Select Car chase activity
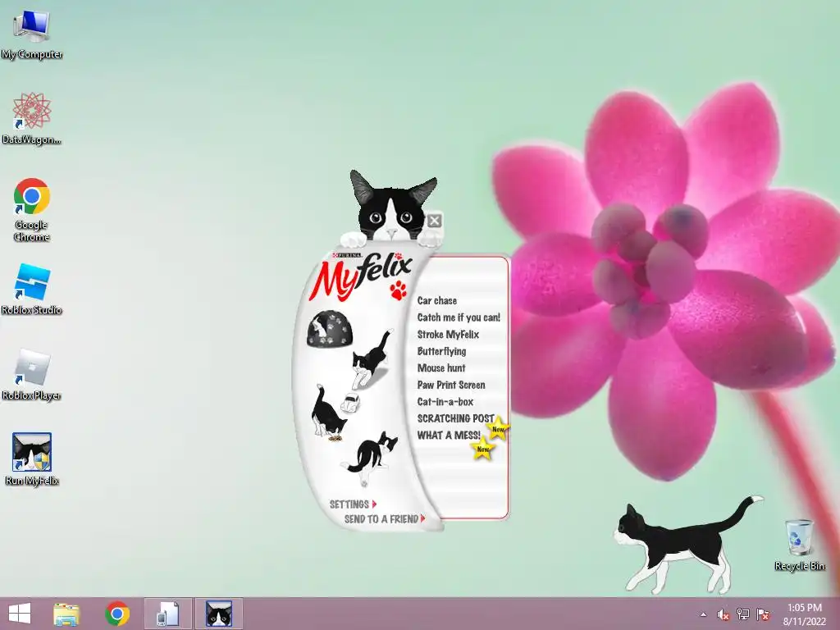The image size is (840, 630). pos(437,300)
